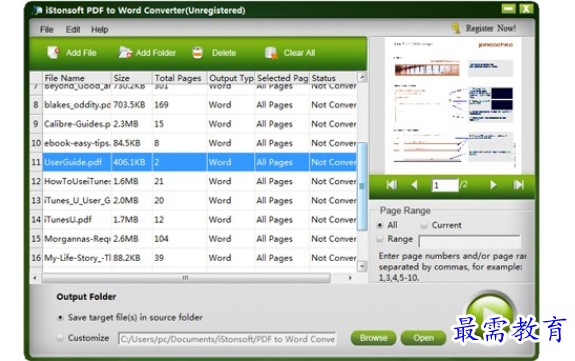575x361 pixels.
Task: Click Word output type for UserGuide.pdf
Action: click(x=231, y=162)
